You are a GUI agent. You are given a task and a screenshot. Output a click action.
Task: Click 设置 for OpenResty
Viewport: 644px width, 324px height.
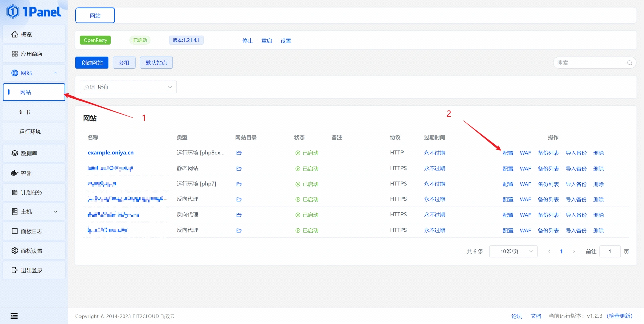click(x=286, y=41)
